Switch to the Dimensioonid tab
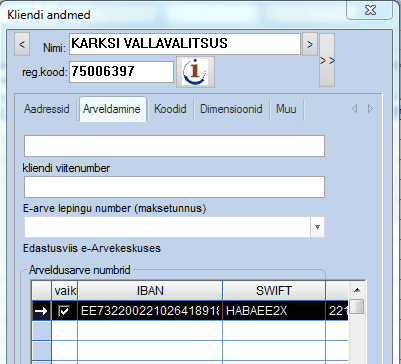The image size is (401, 364). click(x=231, y=109)
